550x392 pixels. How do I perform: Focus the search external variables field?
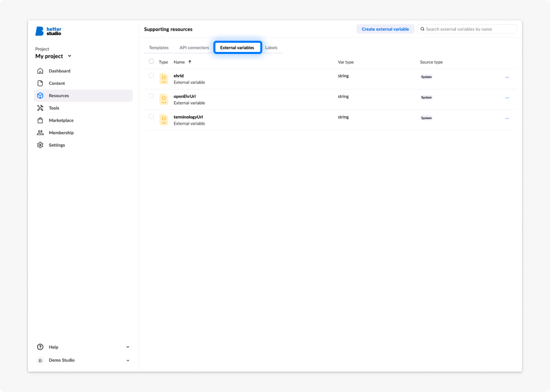(x=467, y=29)
